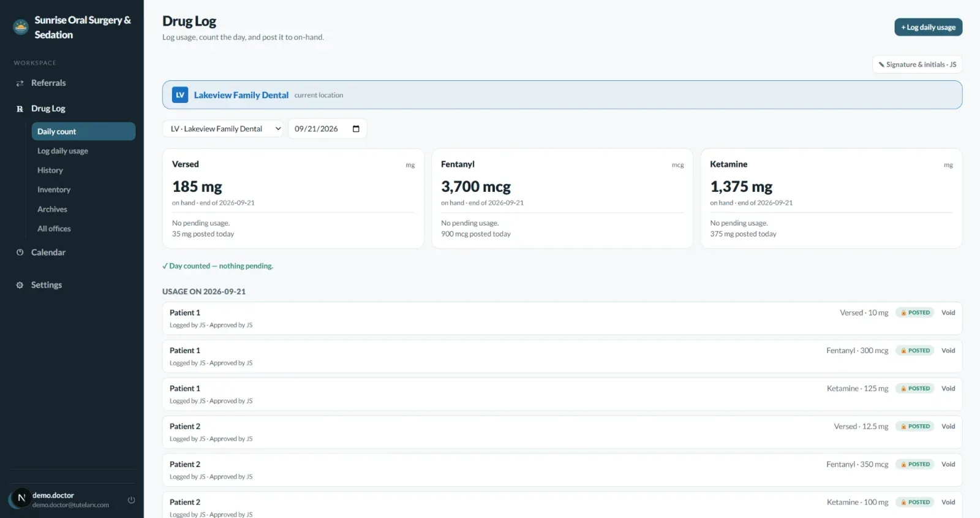Click the Signature & initials · JS button
The image size is (980, 518).
coord(917,64)
